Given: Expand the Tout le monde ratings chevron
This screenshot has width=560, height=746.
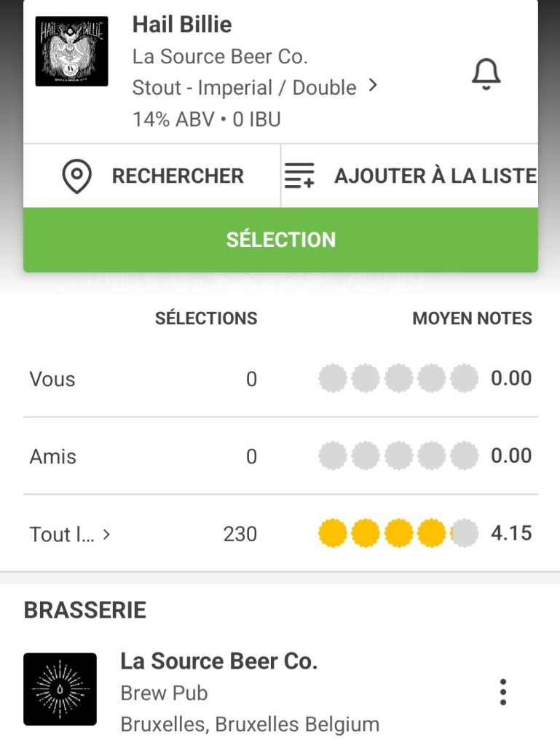Looking at the screenshot, I should [107, 534].
